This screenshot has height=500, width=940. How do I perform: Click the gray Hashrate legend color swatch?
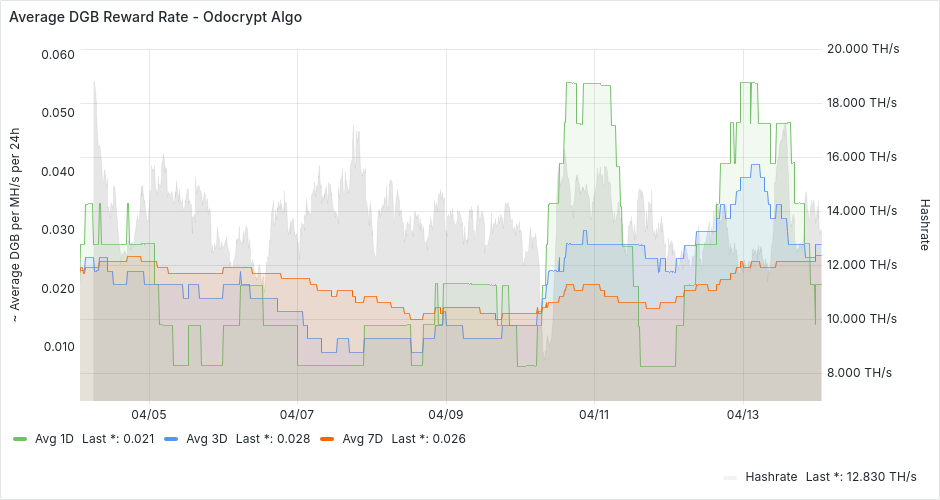pyautogui.click(x=729, y=477)
